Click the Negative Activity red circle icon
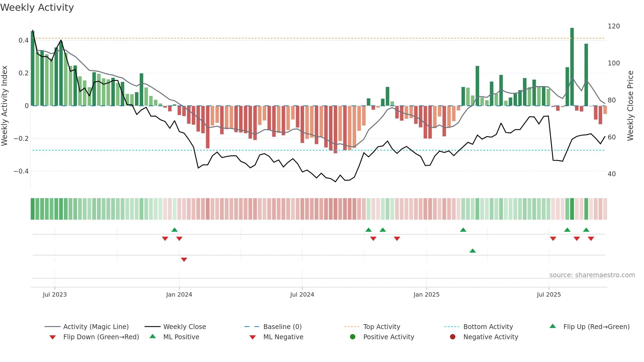Screen dimensions: 644x362 pos(453,337)
